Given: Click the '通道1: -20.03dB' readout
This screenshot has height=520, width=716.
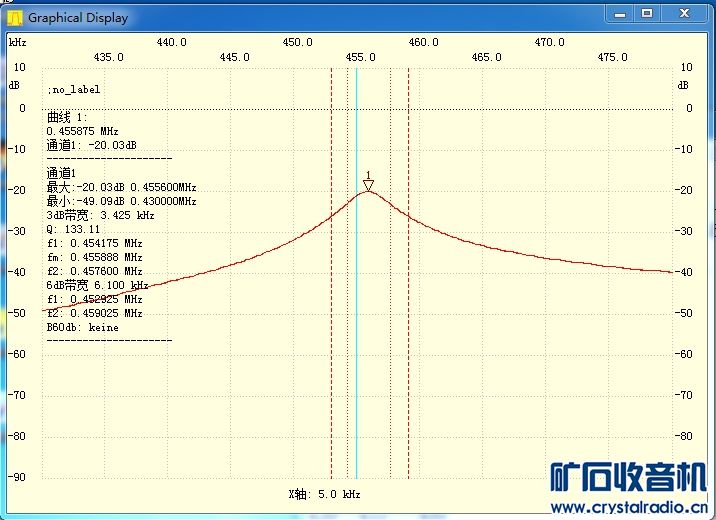Looking at the screenshot, I should coord(91,145).
